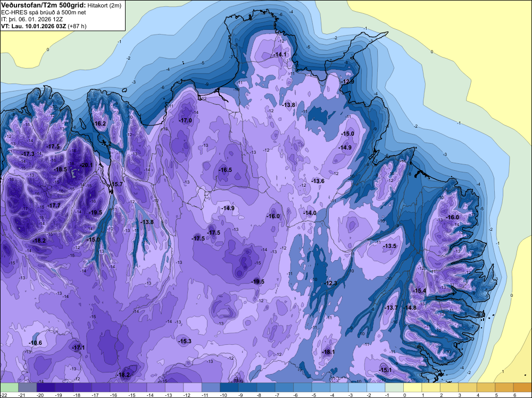
Task: Click the pale green legend swatch above -1
Action: coord(394,387)
